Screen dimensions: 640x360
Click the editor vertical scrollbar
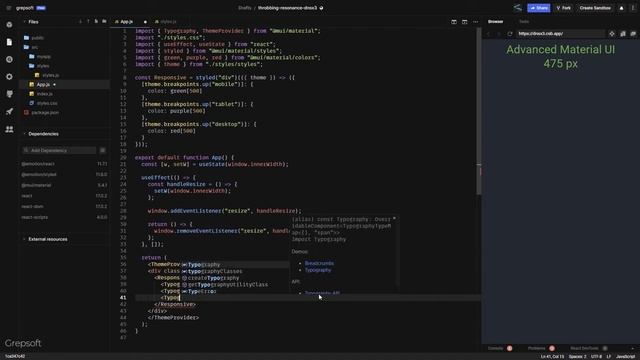[479, 110]
